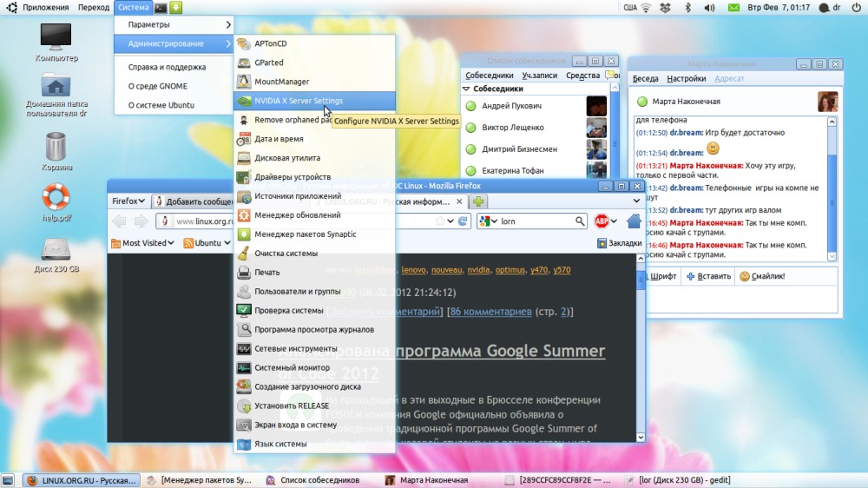The width and height of the screenshot is (868, 488).
Task: Open the Firefox button dropdown
Action: (128, 201)
